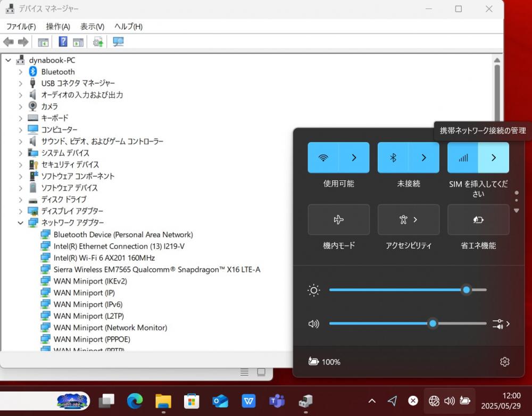Viewport: 532px width, 416px height.
Task: Click the Forward arrow in Device Manager toolbar
Action: tap(23, 42)
